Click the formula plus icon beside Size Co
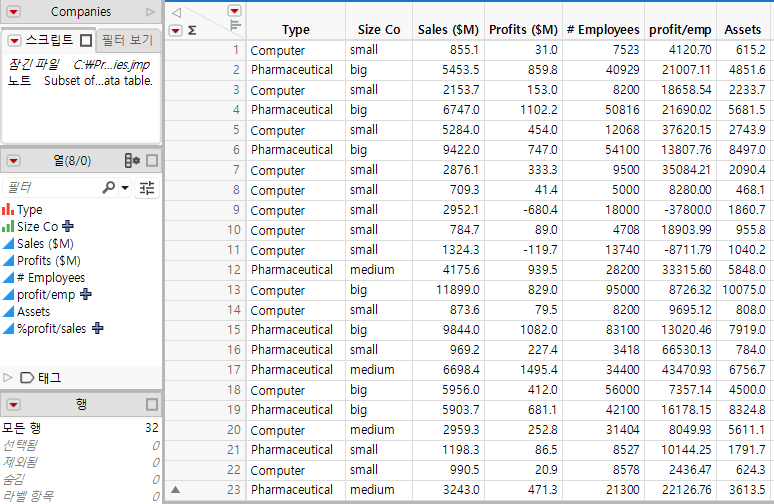 click(68, 226)
